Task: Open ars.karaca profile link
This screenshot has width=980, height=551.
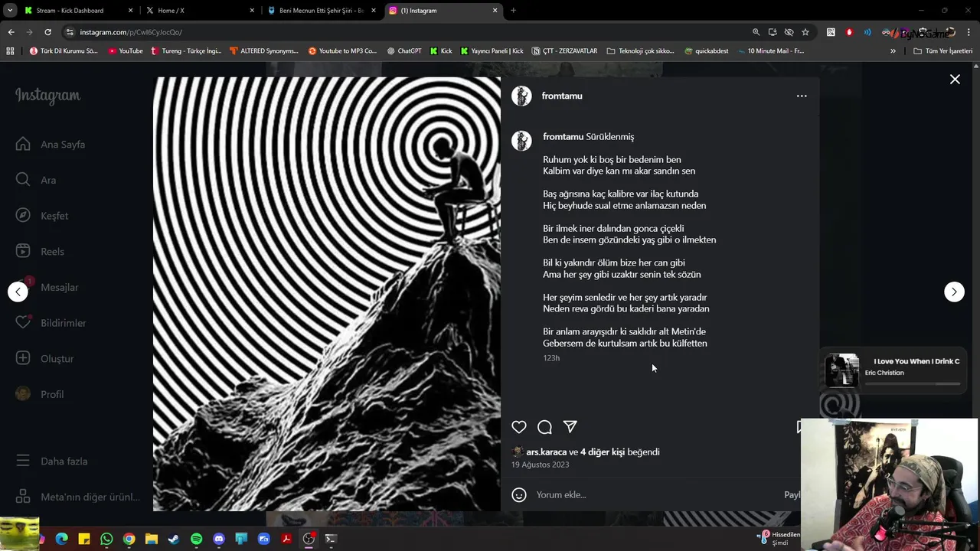Action: [x=546, y=452]
